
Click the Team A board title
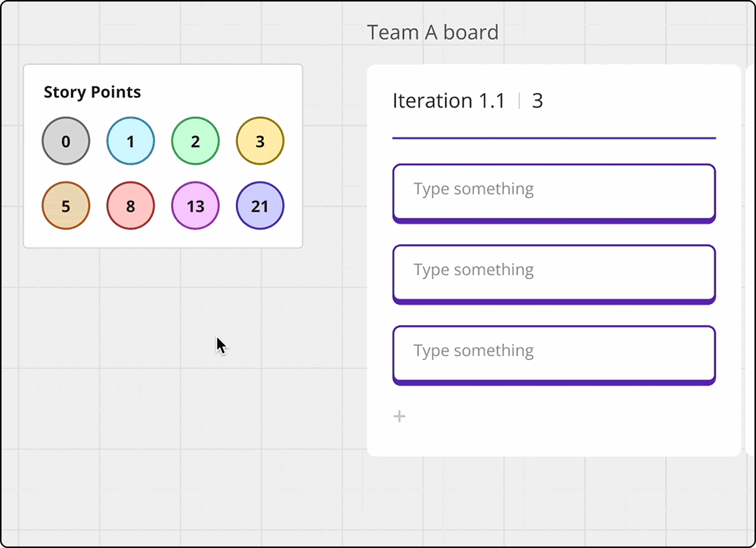click(432, 33)
